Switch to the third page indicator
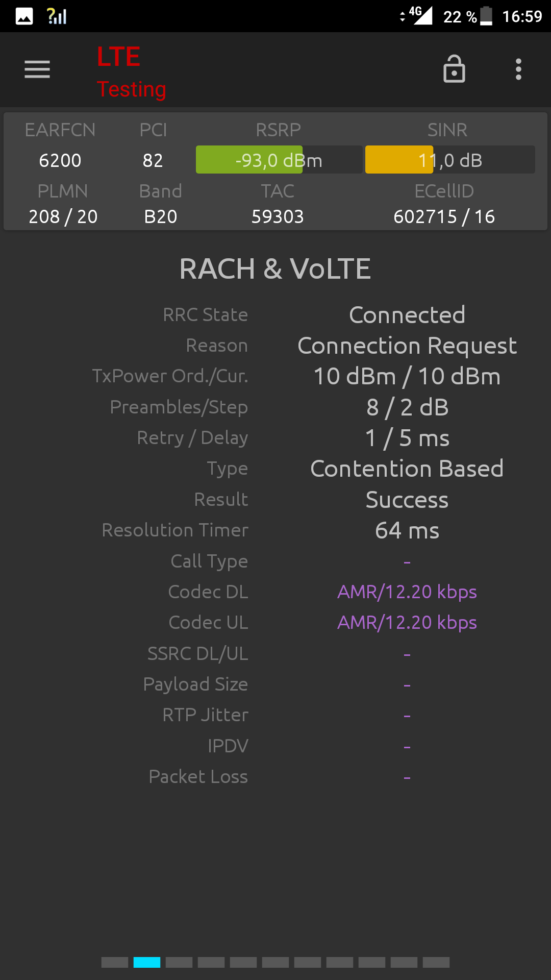551x980 pixels. [179, 962]
